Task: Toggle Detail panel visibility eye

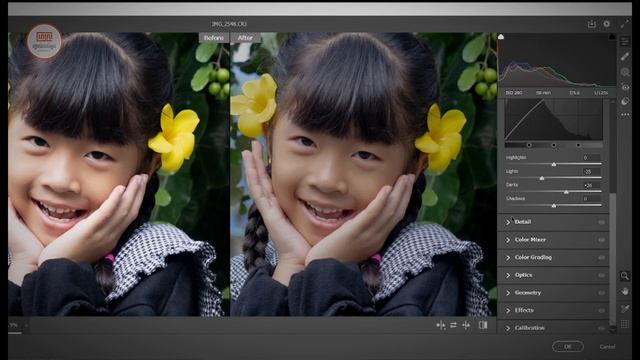Action: pos(601,222)
